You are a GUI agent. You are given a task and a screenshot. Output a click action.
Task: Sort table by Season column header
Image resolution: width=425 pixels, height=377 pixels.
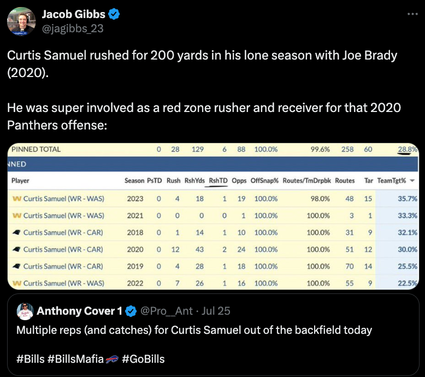(x=134, y=181)
